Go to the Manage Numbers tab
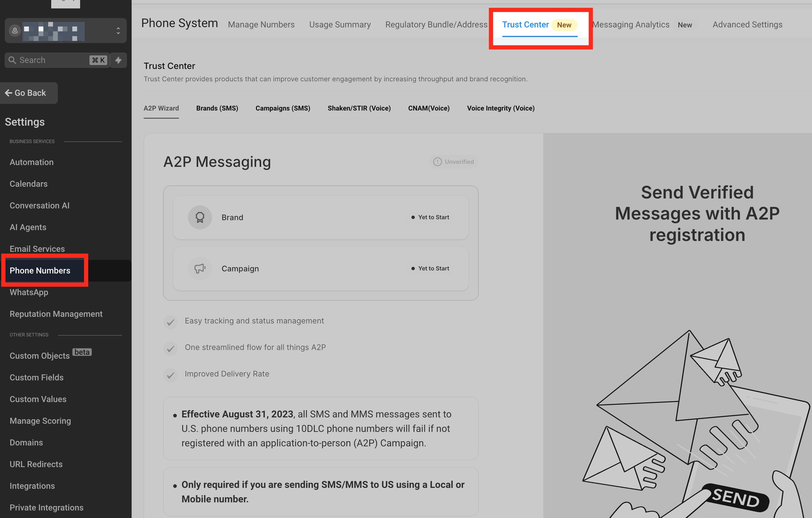The height and width of the screenshot is (518, 812). click(261, 25)
